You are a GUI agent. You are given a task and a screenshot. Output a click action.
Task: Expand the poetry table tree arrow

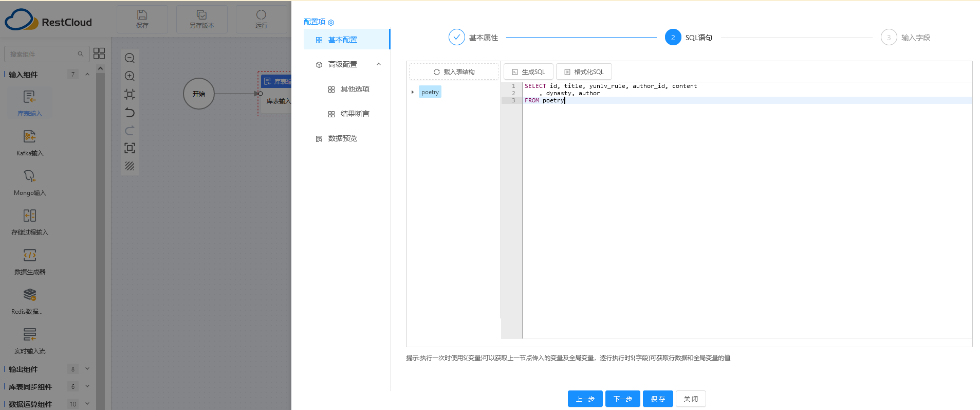(413, 92)
